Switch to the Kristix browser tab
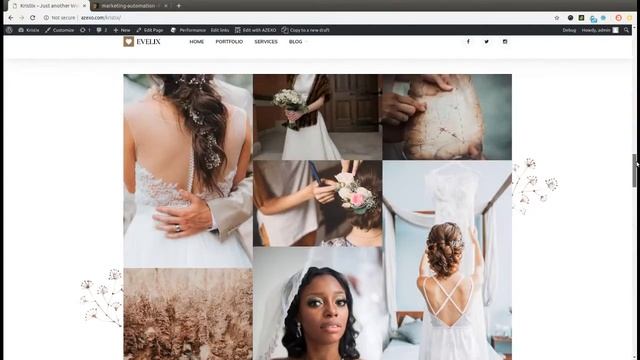640x360 pixels. click(48, 6)
